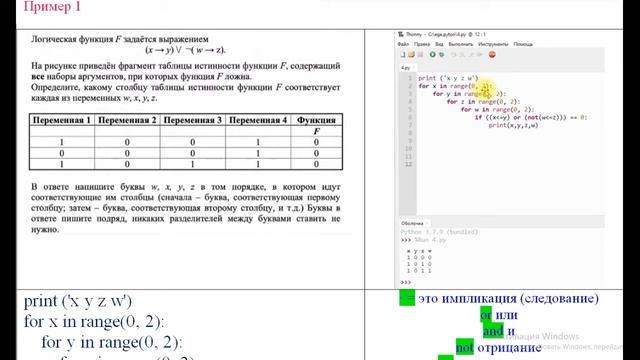Click table header 'Переменная 4'

click(x=258, y=120)
